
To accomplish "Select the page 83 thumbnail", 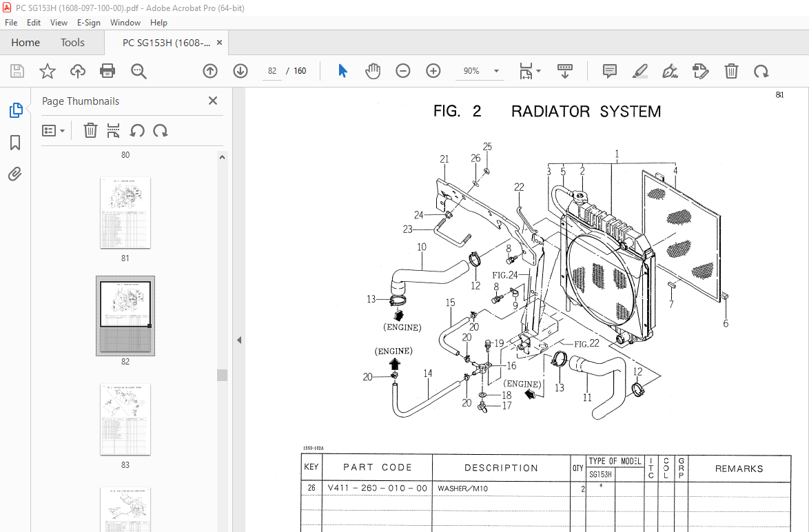I will [x=125, y=419].
